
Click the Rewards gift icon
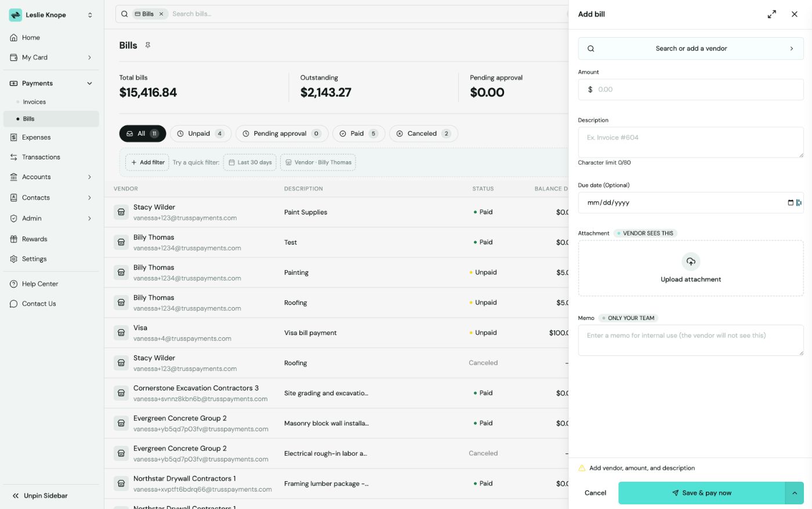coord(14,239)
